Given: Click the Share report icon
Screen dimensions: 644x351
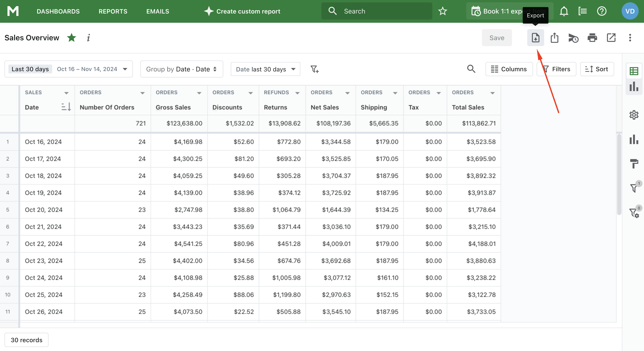Looking at the screenshot, I should (x=554, y=38).
